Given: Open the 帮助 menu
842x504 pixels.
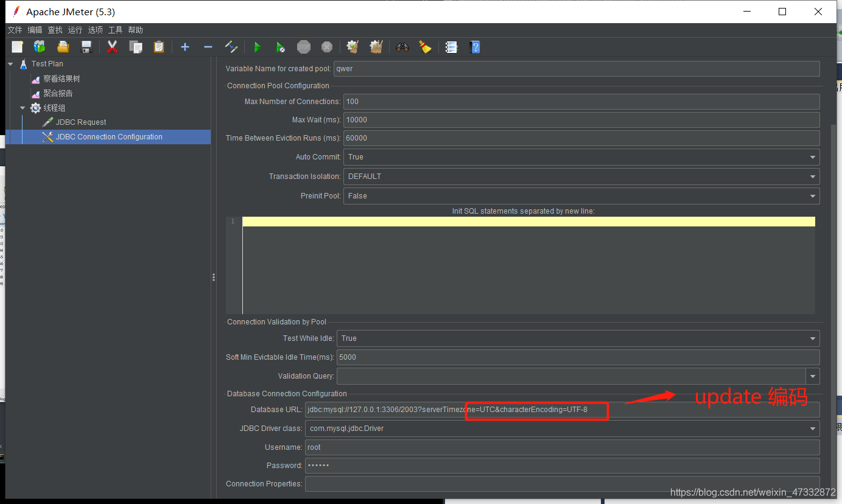Looking at the screenshot, I should [135, 30].
